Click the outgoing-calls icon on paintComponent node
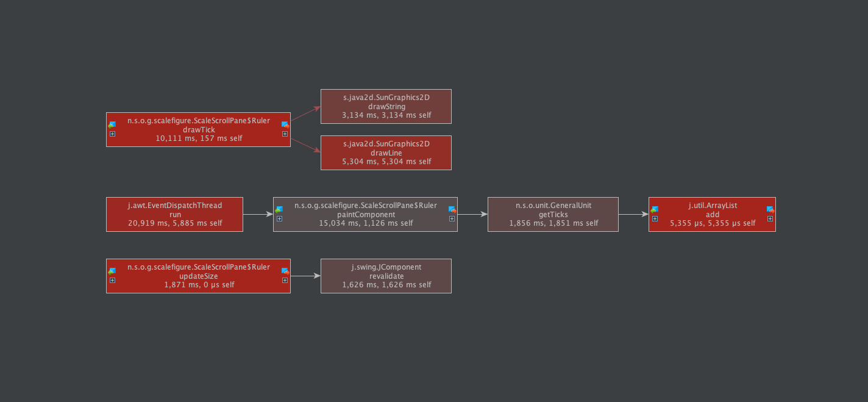868x402 pixels. pyautogui.click(x=452, y=209)
